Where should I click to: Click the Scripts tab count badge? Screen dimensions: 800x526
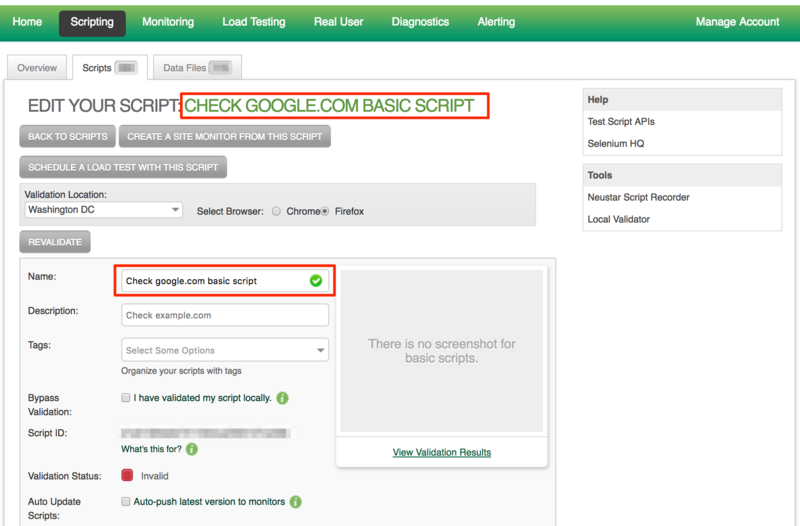coord(127,67)
